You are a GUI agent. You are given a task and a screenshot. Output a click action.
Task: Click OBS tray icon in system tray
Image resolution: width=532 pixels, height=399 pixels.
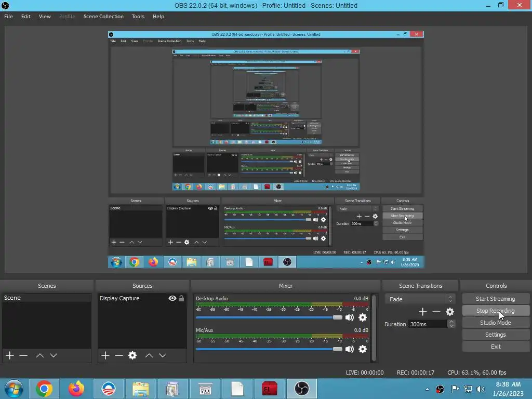tap(440, 389)
